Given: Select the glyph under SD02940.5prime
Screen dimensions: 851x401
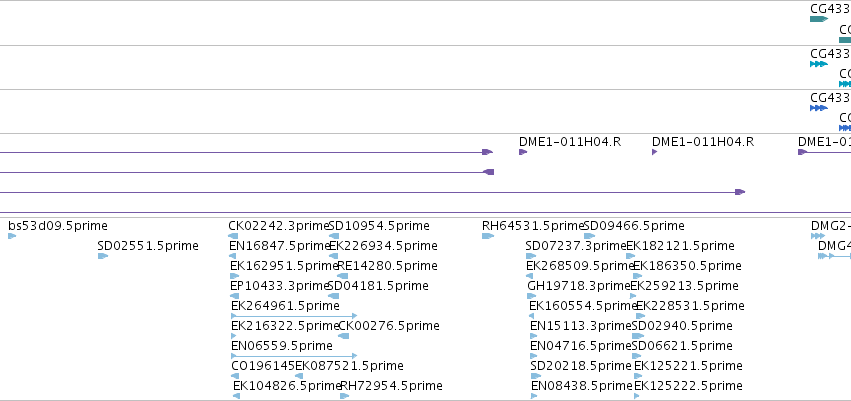Looking at the screenshot, I should coord(638,336).
